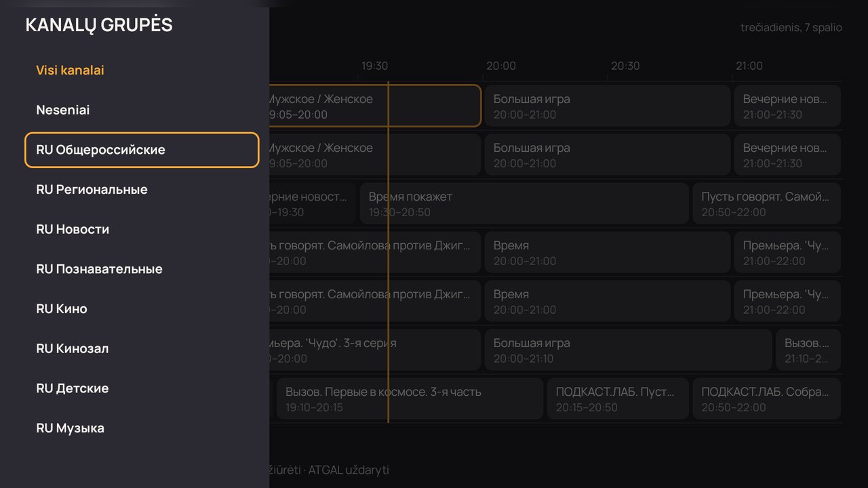Image resolution: width=868 pixels, height=488 pixels.
Task: Open the orange-outlined Мужское / Женское program
Action: [x=375, y=106]
